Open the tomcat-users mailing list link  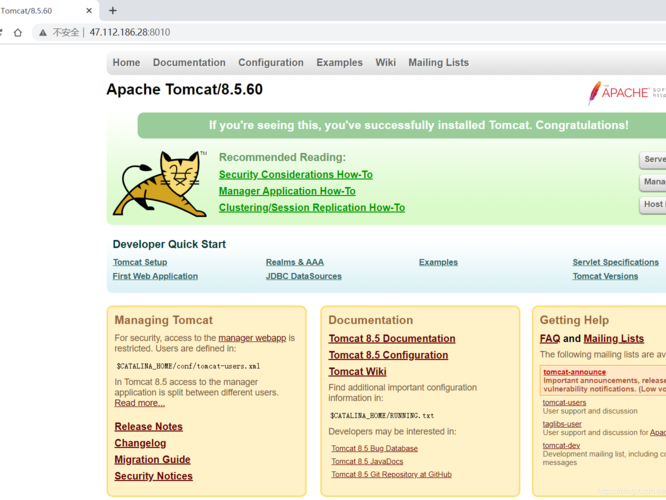click(564, 402)
